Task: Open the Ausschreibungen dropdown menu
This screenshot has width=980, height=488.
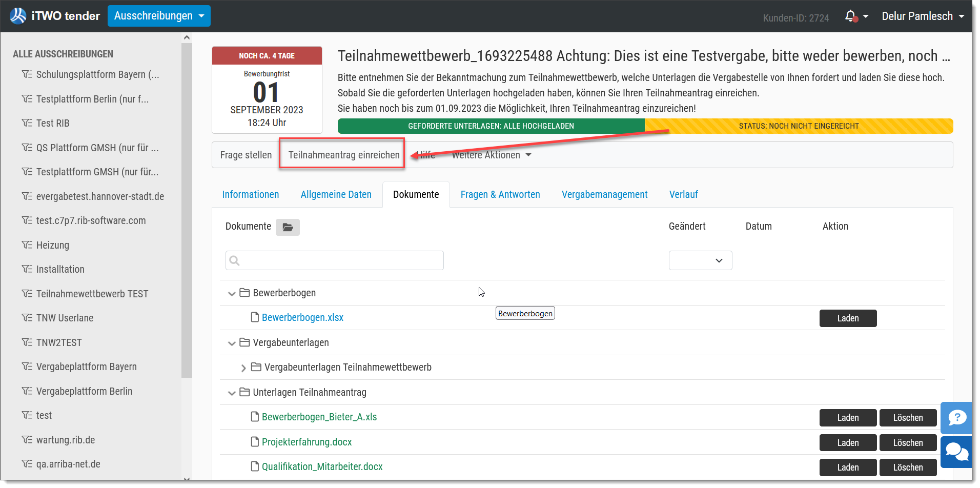Action: [x=159, y=16]
